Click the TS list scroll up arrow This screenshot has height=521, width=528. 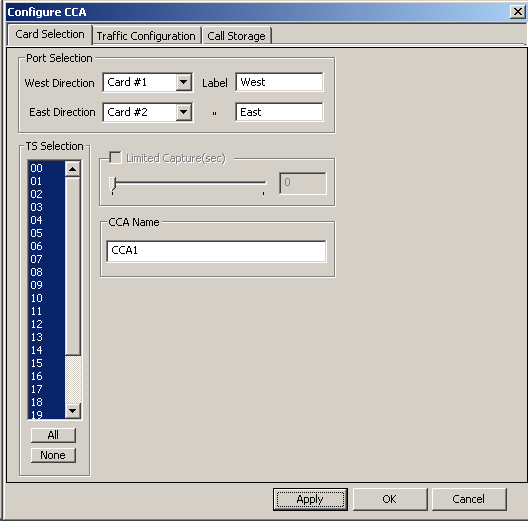(72, 169)
